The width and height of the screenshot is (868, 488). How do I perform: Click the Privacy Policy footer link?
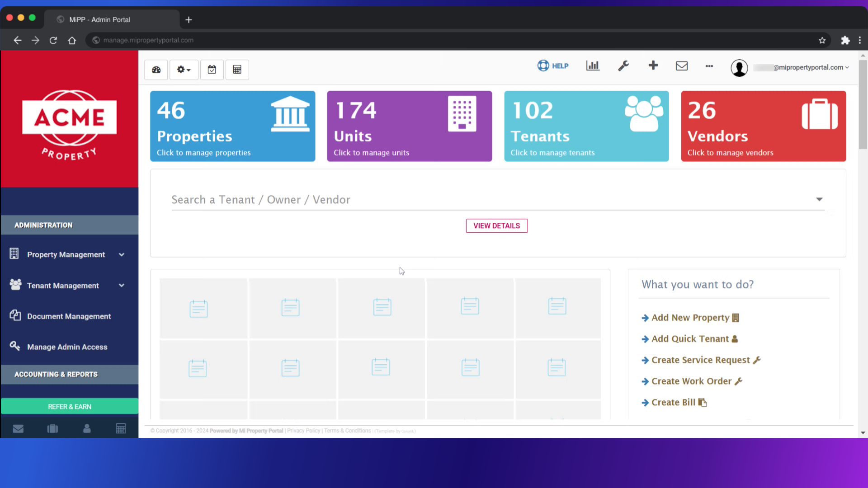tap(303, 431)
